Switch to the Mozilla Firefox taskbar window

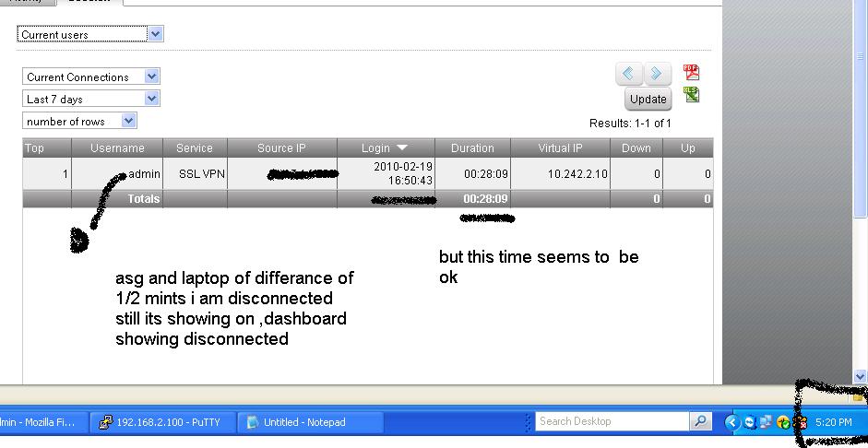43,422
